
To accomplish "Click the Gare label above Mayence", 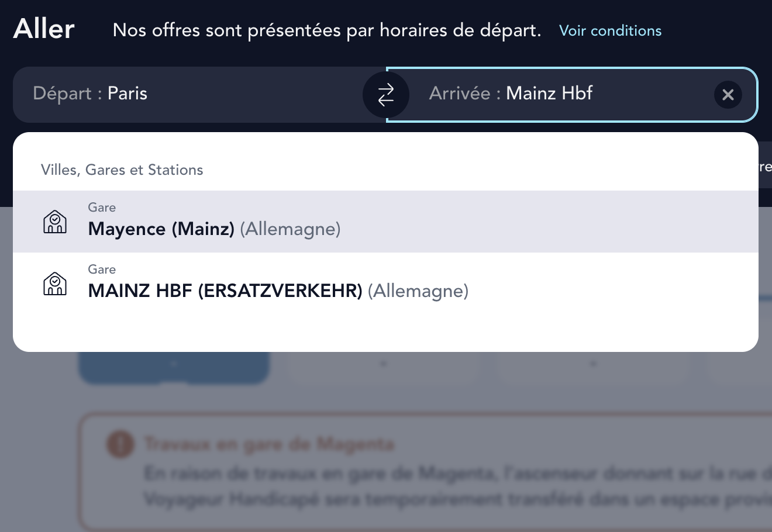I will point(102,208).
